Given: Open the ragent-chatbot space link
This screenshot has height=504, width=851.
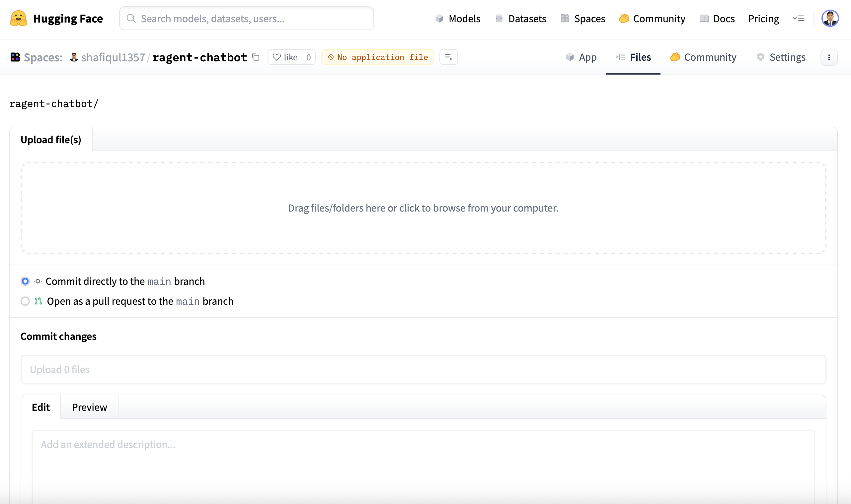Looking at the screenshot, I should coord(199,57).
